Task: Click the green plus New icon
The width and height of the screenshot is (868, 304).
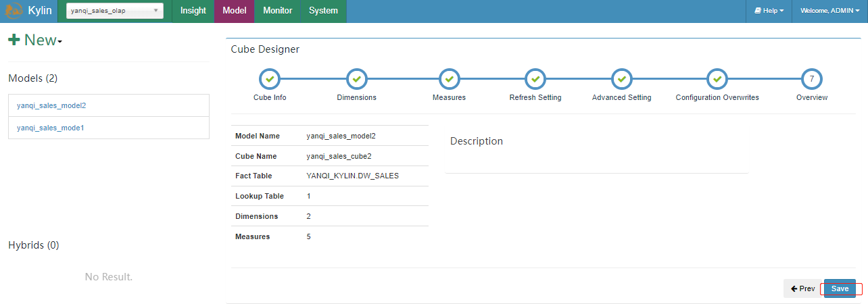Action: [x=14, y=40]
